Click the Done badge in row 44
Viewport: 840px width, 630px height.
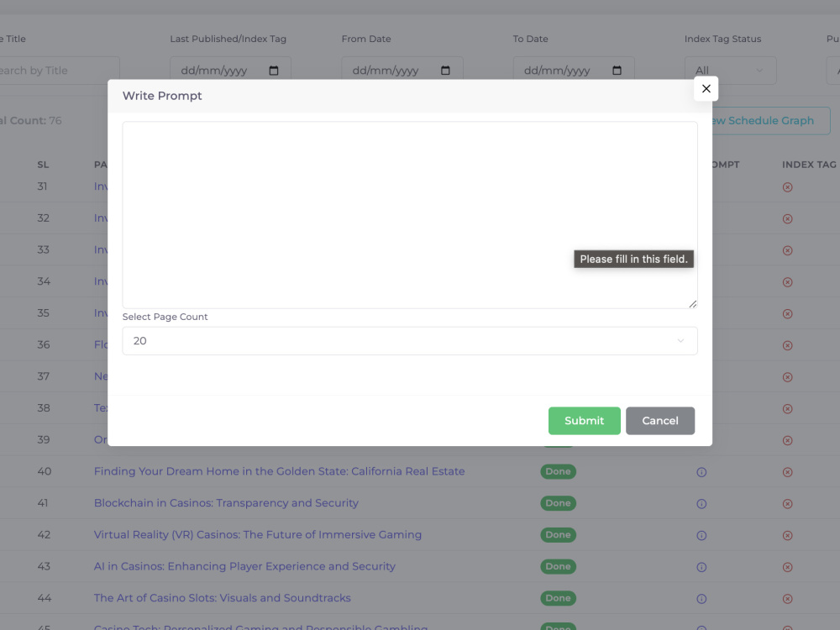click(559, 598)
